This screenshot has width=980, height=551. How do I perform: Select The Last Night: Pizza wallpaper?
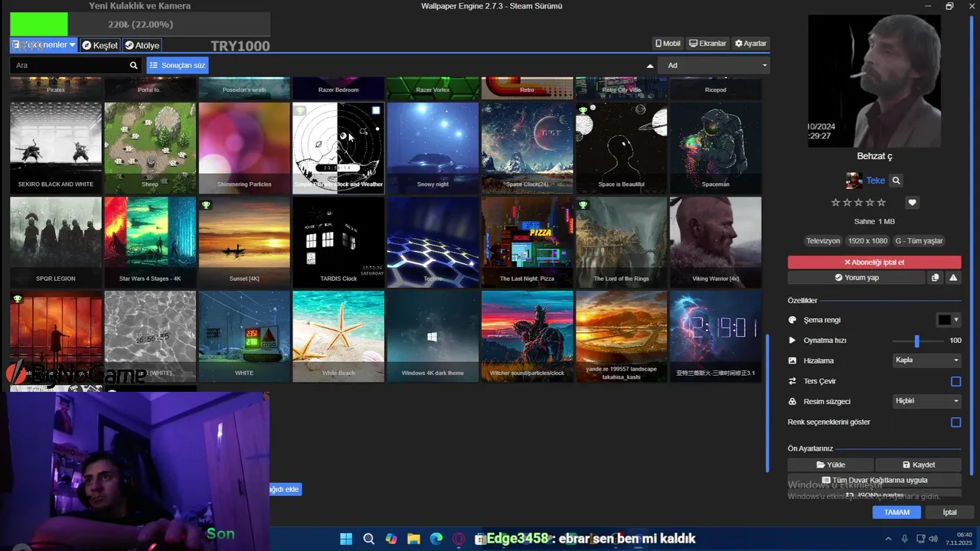(x=527, y=242)
